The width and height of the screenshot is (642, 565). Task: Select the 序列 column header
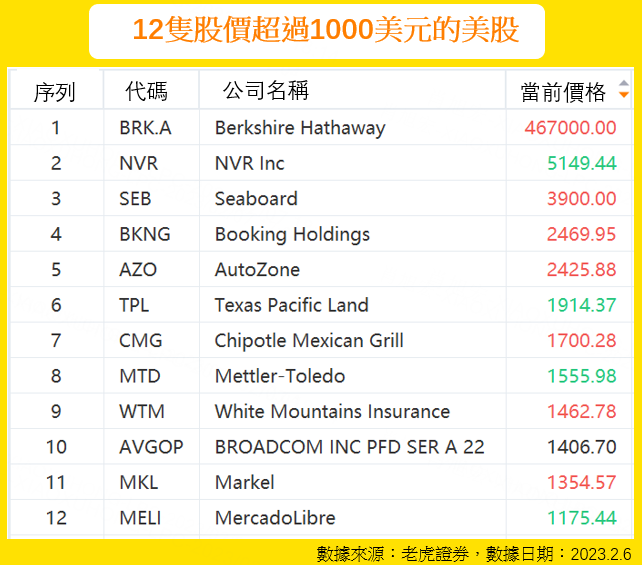(55, 92)
